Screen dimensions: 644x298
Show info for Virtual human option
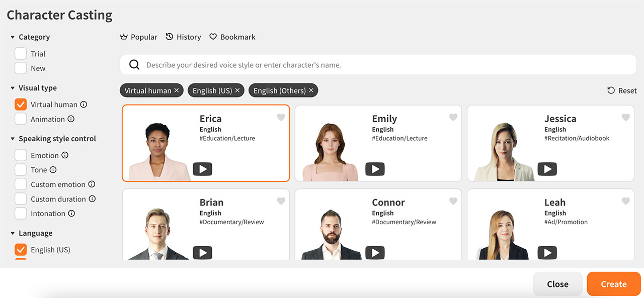click(x=84, y=105)
